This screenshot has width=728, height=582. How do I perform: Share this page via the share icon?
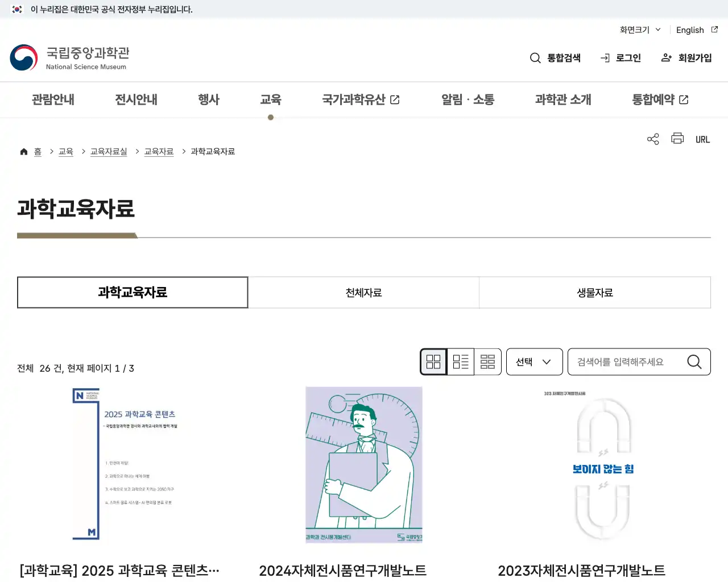(652, 139)
